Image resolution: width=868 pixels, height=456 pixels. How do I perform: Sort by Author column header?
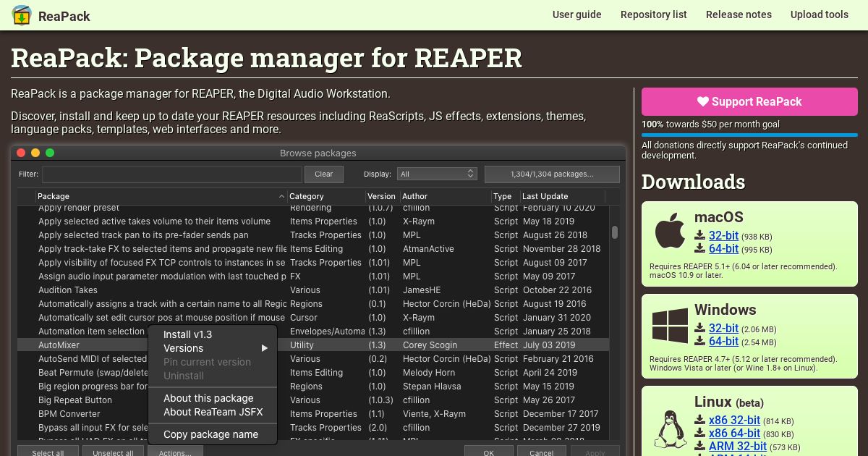coord(446,196)
